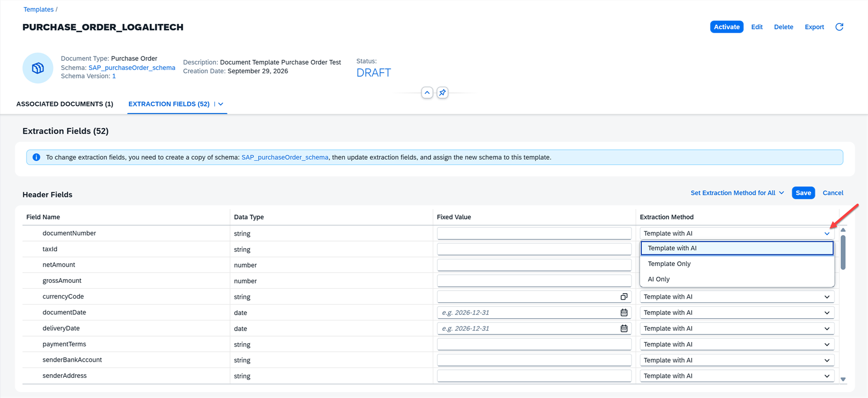Open calendar picker for documentDate
868x398 pixels.
coord(624,313)
